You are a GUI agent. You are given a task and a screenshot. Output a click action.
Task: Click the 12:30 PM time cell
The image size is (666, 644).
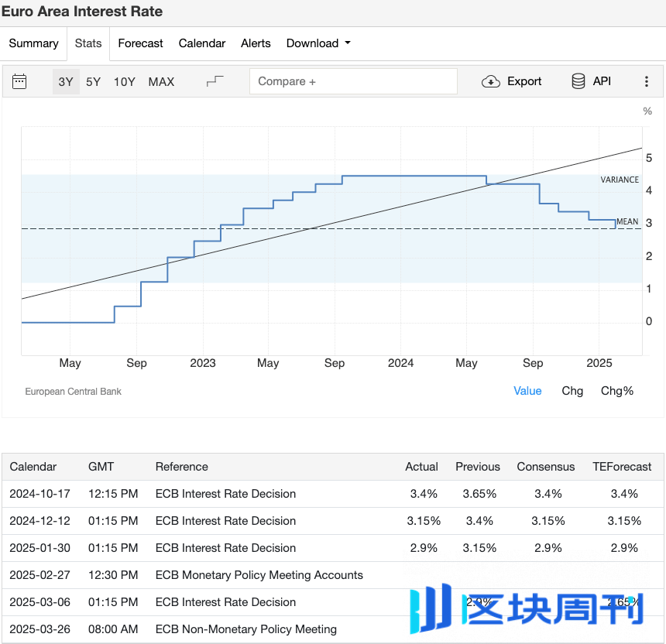113,575
